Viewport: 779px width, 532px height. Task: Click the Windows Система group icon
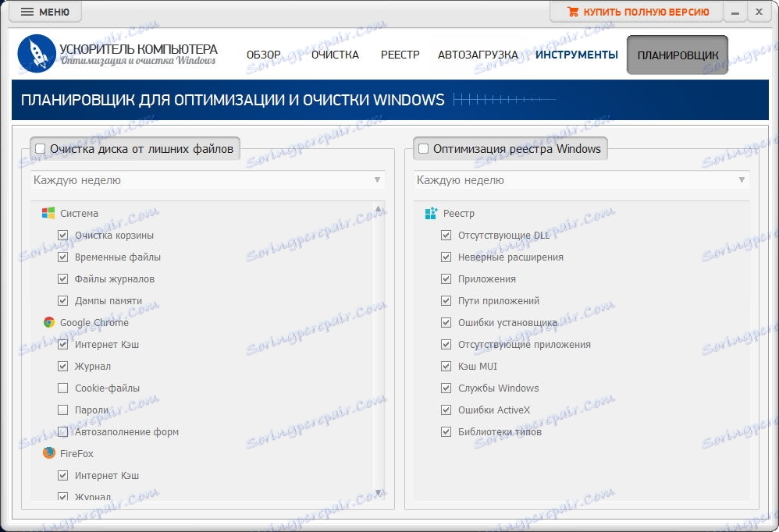pos(48,214)
